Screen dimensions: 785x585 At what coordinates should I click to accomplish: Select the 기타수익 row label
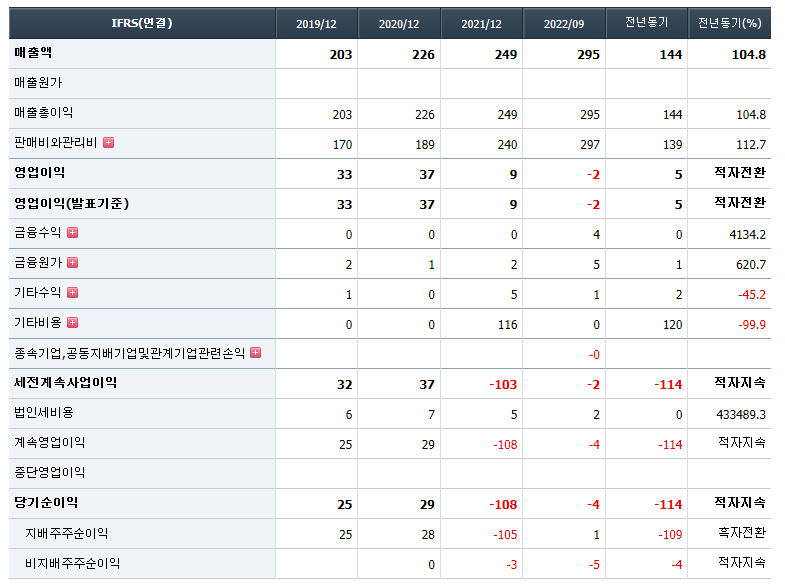pos(38,293)
